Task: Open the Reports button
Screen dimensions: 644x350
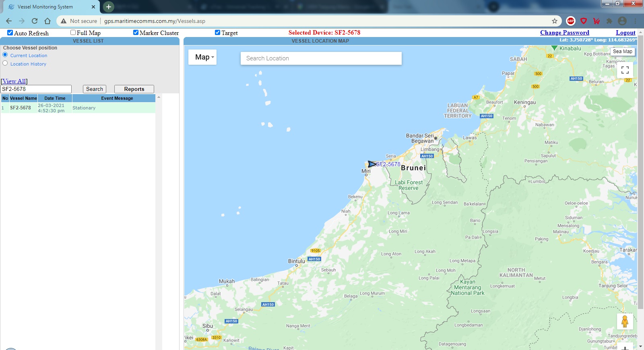Action: pyautogui.click(x=134, y=89)
